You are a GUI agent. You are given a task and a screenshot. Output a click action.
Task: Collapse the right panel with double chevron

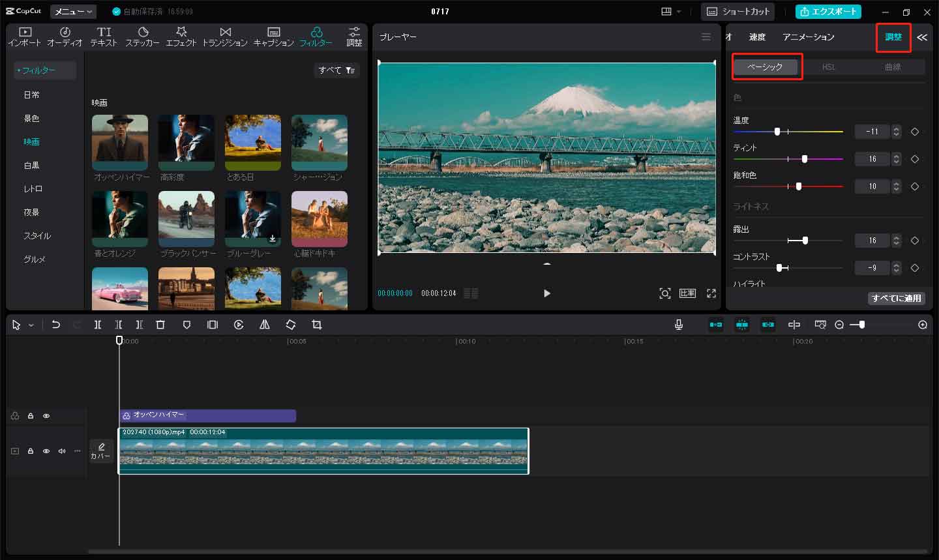click(x=922, y=37)
